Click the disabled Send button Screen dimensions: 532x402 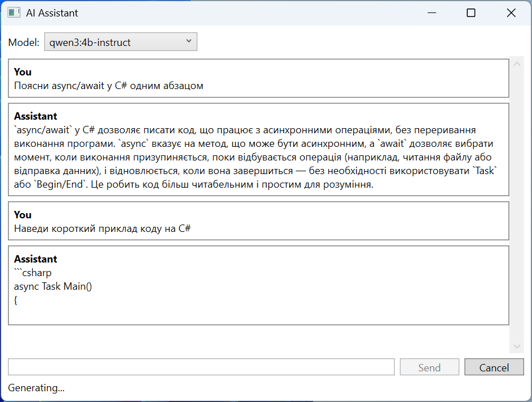click(x=429, y=367)
